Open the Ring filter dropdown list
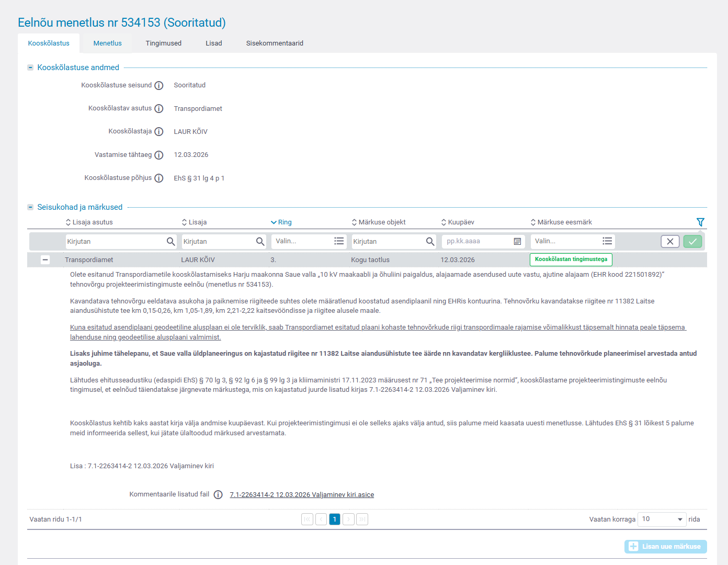The image size is (728, 565). coord(339,242)
